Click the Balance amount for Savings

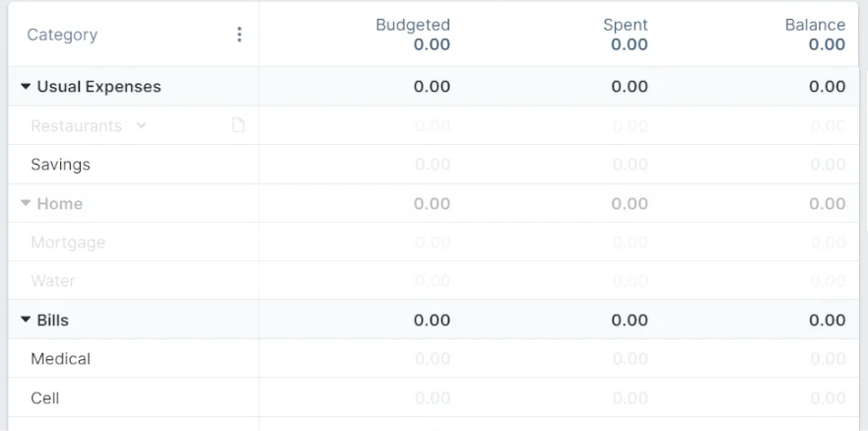click(x=827, y=165)
